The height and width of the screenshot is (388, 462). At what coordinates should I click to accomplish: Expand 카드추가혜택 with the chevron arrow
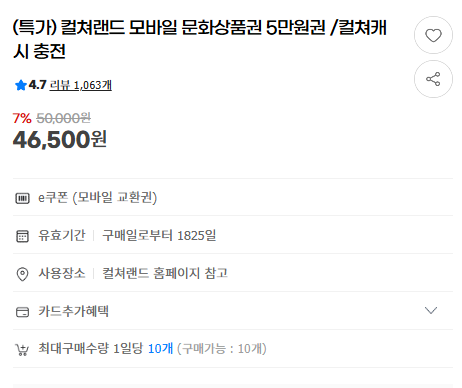pyautogui.click(x=431, y=311)
